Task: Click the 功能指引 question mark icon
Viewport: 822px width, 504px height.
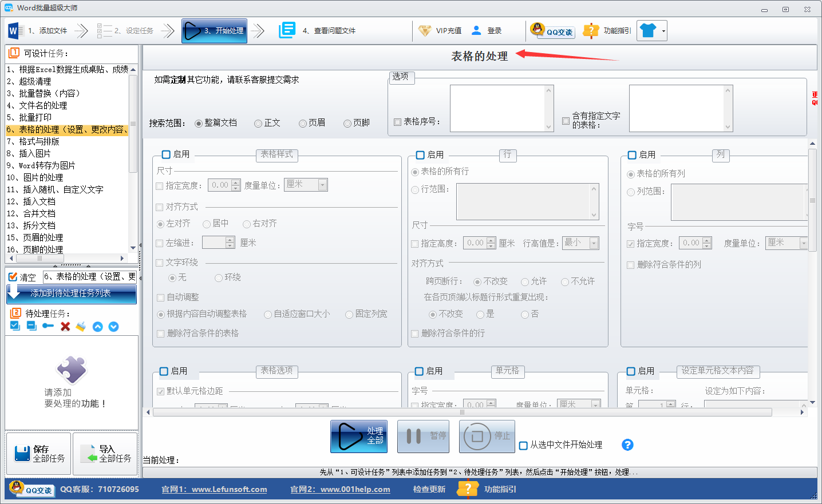Action: [x=591, y=31]
